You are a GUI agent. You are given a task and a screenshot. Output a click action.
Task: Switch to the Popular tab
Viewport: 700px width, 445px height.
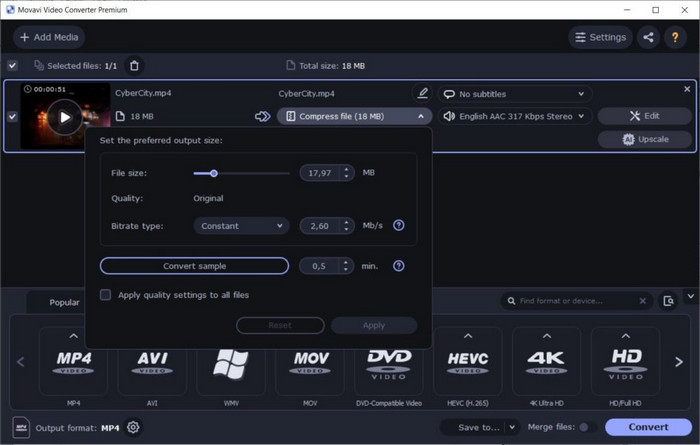pos(64,302)
